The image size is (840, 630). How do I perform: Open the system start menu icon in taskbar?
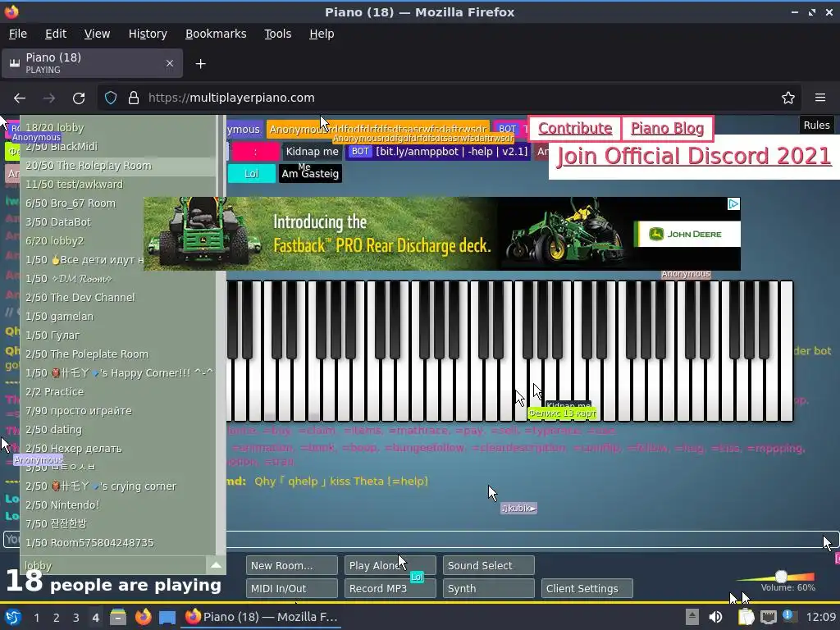[12, 617]
